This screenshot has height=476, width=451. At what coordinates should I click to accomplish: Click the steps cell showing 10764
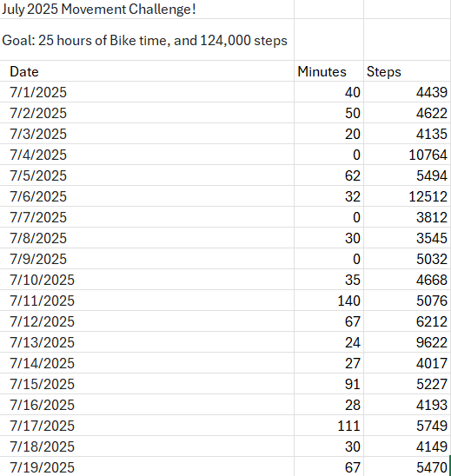(x=407, y=155)
